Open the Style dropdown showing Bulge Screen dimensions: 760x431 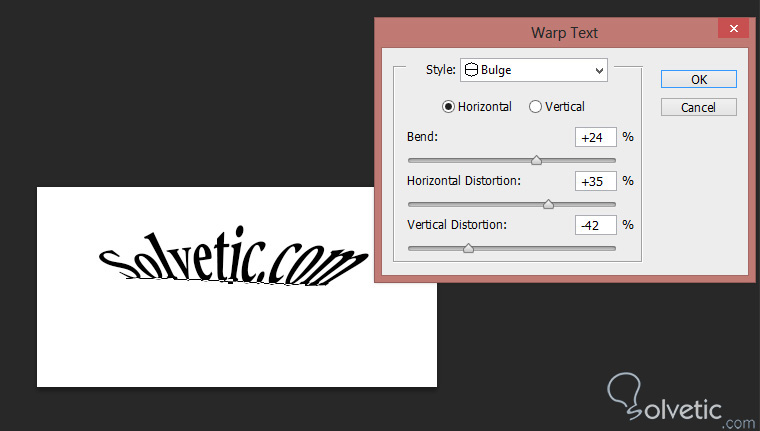534,70
